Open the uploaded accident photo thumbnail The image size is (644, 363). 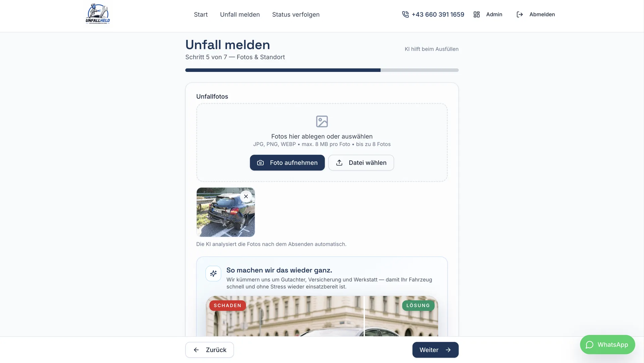pos(225,212)
